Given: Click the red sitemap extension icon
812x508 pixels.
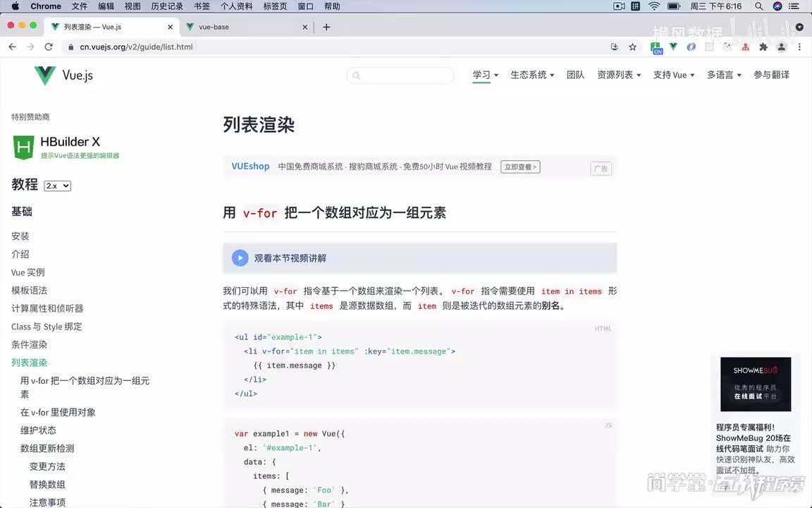Looking at the screenshot, I should pos(745,47).
